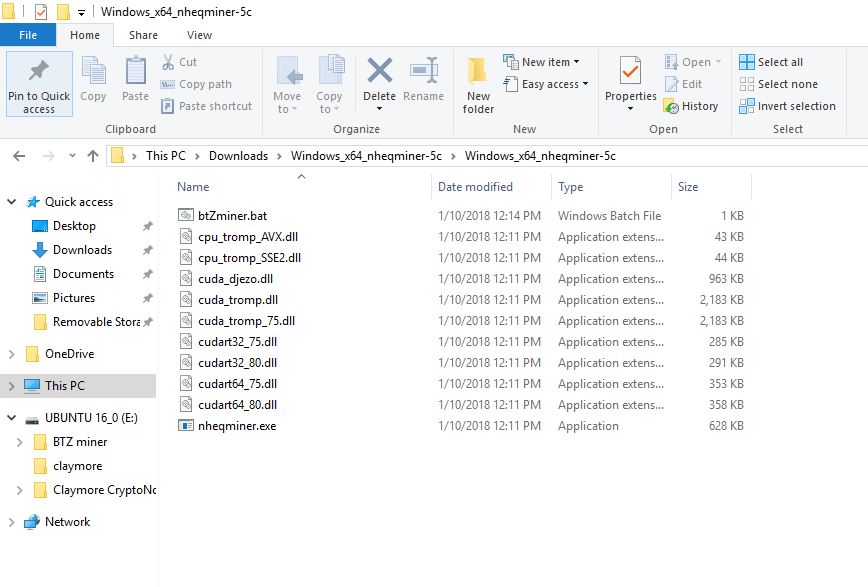Image resolution: width=868 pixels, height=587 pixels.
Task: Open Desktop in Quick access
Action: pos(74,226)
